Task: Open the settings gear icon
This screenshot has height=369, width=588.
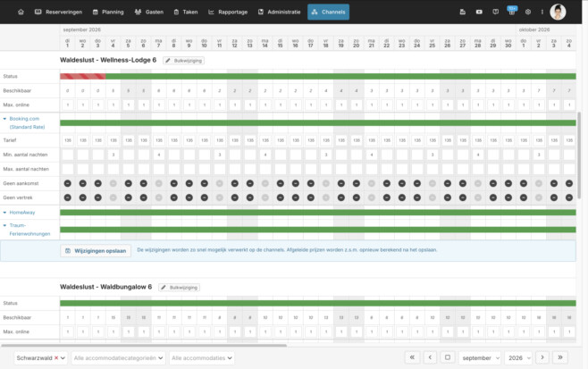Action: click(x=528, y=12)
